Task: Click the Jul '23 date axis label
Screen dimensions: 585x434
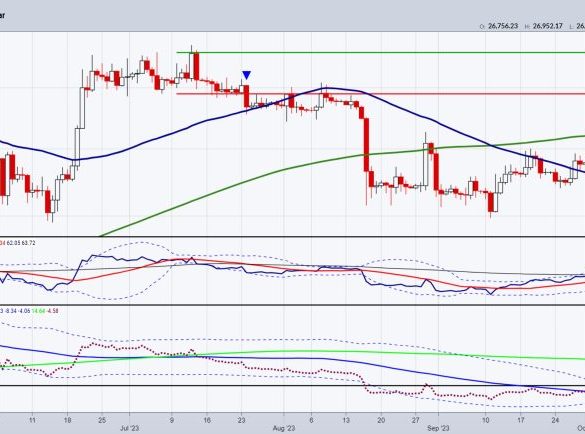Action: pos(129,428)
